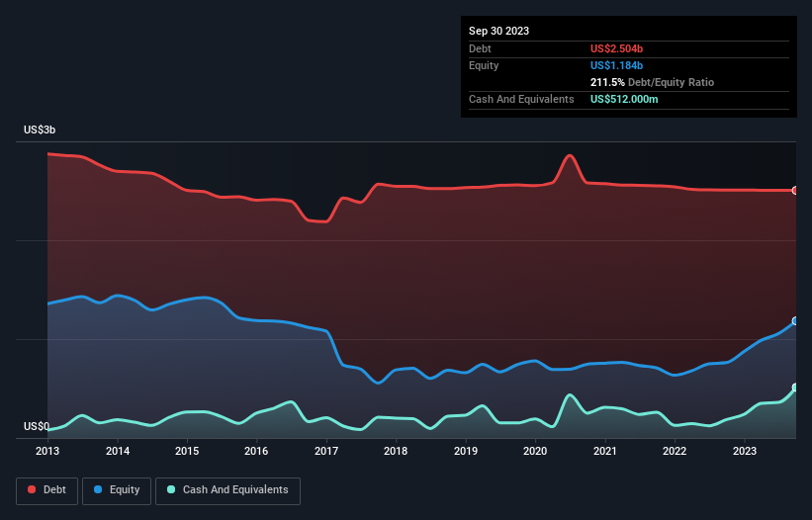Click the Sep 30 2023 tooltip date

[x=498, y=31]
